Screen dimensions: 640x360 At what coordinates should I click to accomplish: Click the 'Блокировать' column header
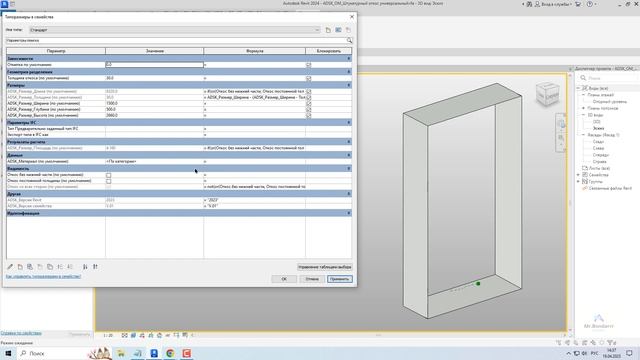coord(329,51)
